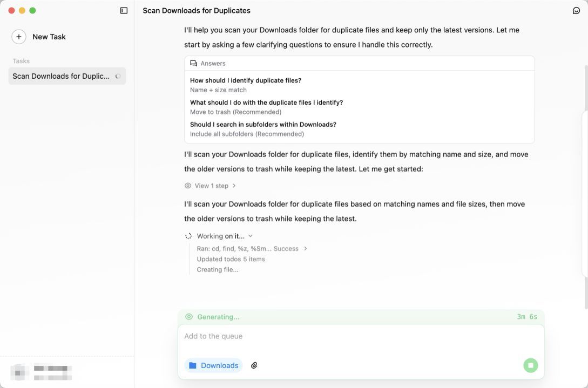Expand the Ran: cd, find command details
Screen dimensions: 588x388
point(306,249)
